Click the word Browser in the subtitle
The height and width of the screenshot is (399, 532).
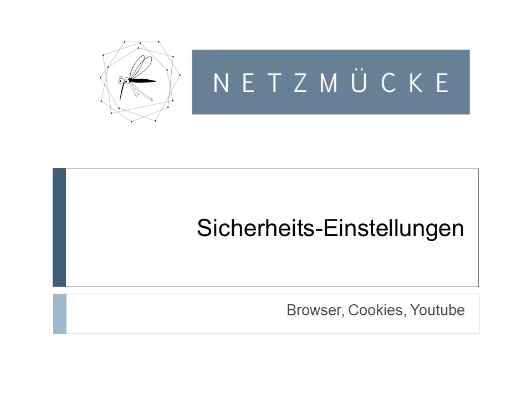point(314,310)
